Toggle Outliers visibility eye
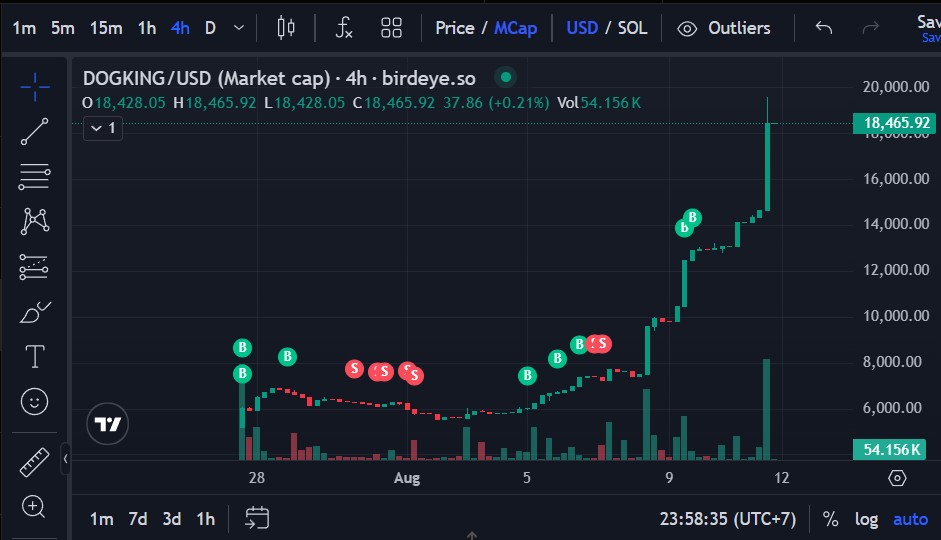 (x=687, y=28)
